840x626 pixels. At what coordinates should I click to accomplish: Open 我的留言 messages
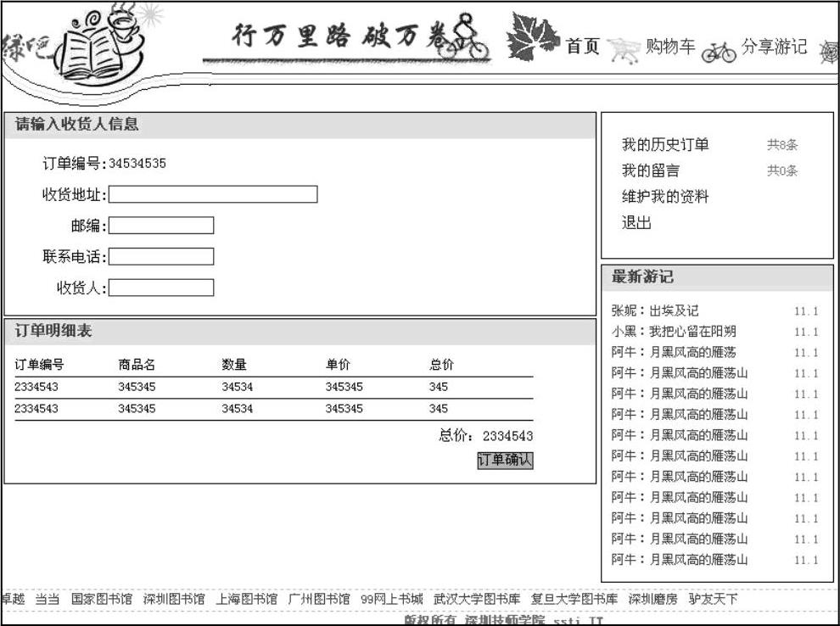[x=651, y=170]
